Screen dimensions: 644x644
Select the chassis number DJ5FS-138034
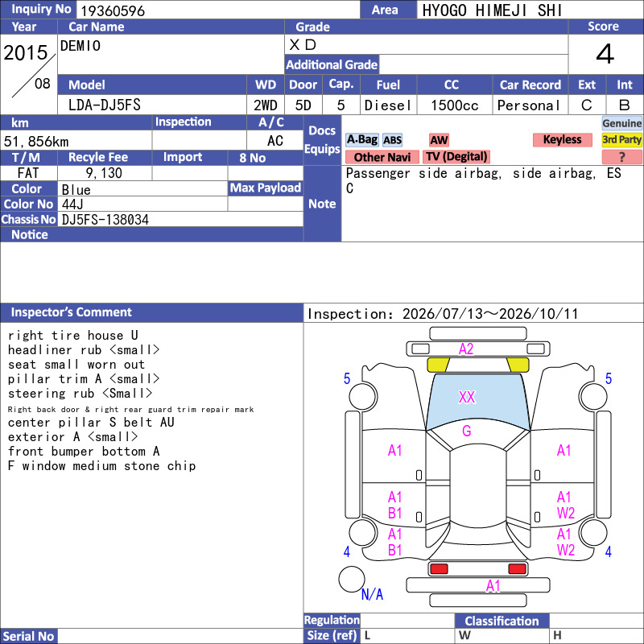pyautogui.click(x=105, y=220)
